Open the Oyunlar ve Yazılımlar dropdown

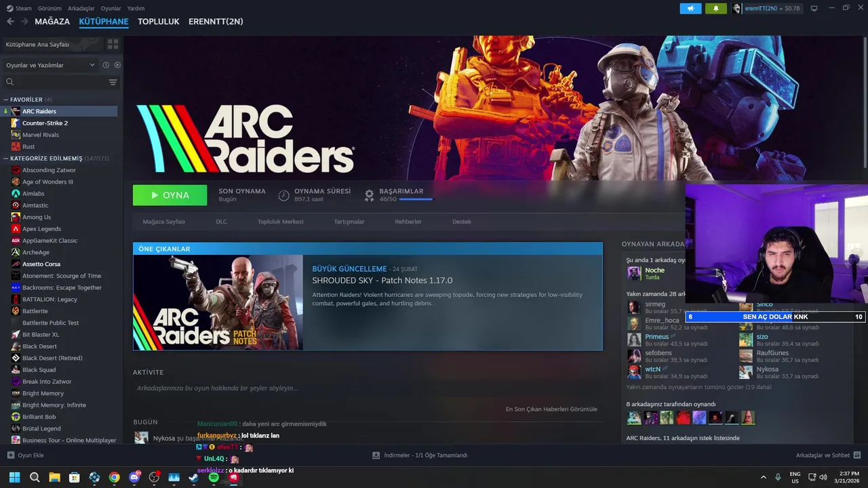50,65
